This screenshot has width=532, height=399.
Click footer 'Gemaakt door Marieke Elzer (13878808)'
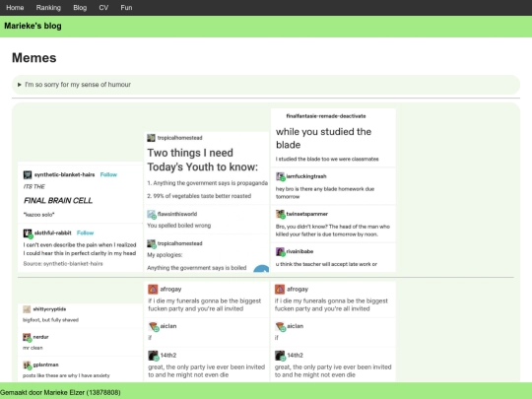[x=60, y=392]
